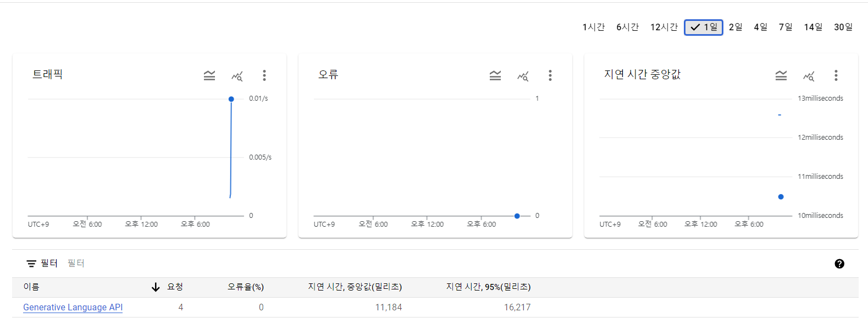Viewport: 868px width, 323px height.
Task: Click 오후 12:00 label on 오류 chart
Action: pyautogui.click(x=427, y=225)
